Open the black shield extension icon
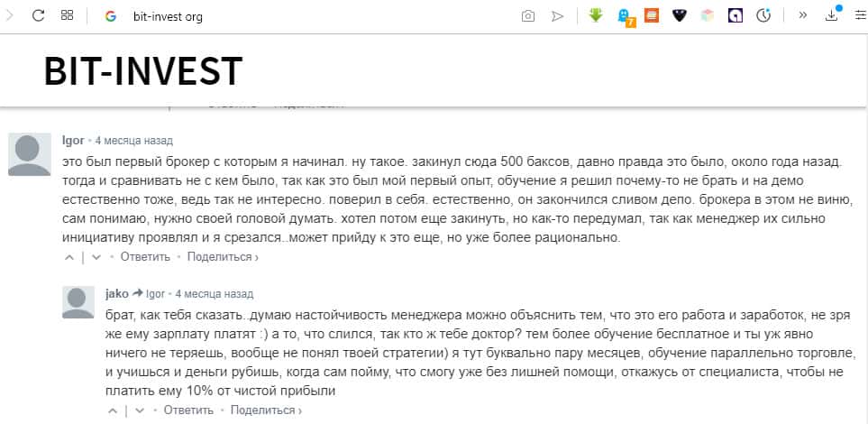Screen dimensions: 868x424 click(x=680, y=15)
